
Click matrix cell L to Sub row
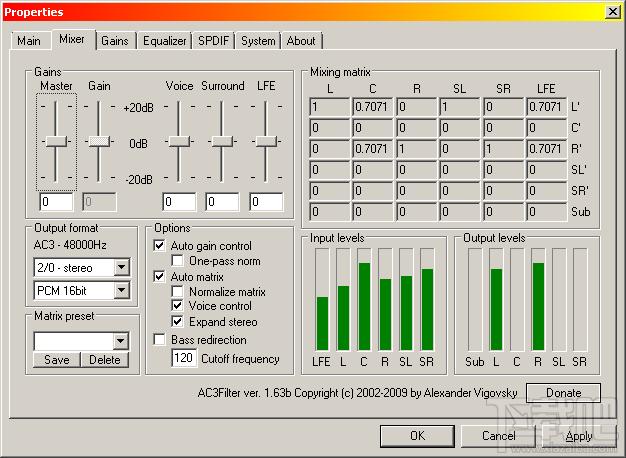pos(329,212)
